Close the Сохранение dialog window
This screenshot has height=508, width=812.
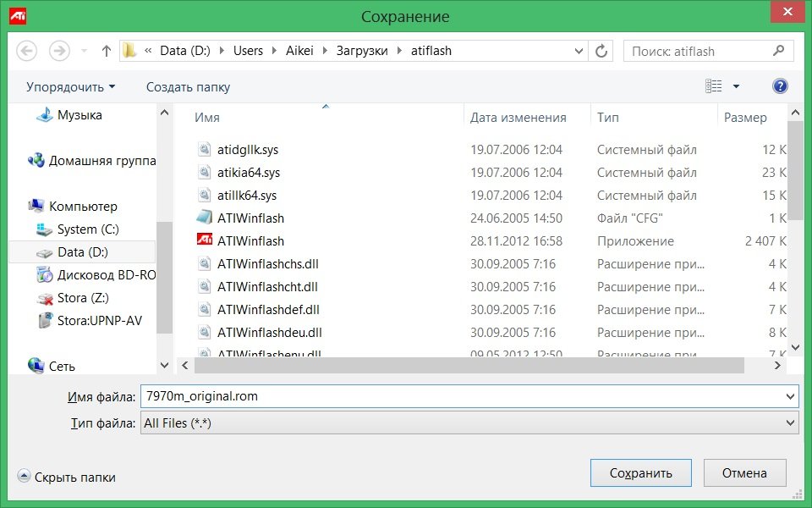(x=787, y=12)
